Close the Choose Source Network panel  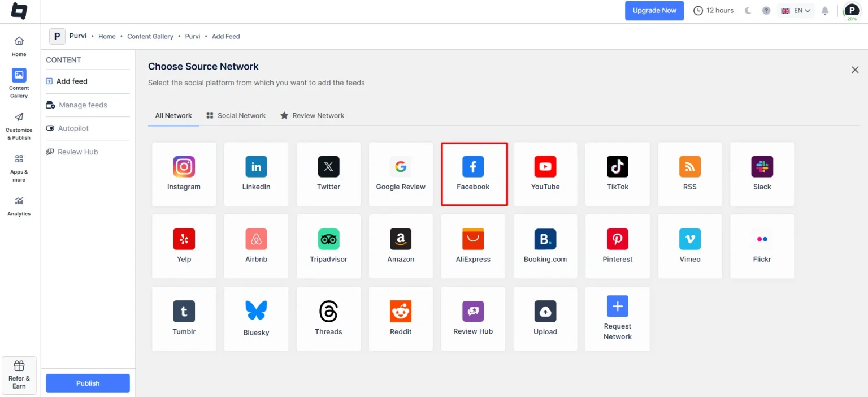click(855, 70)
